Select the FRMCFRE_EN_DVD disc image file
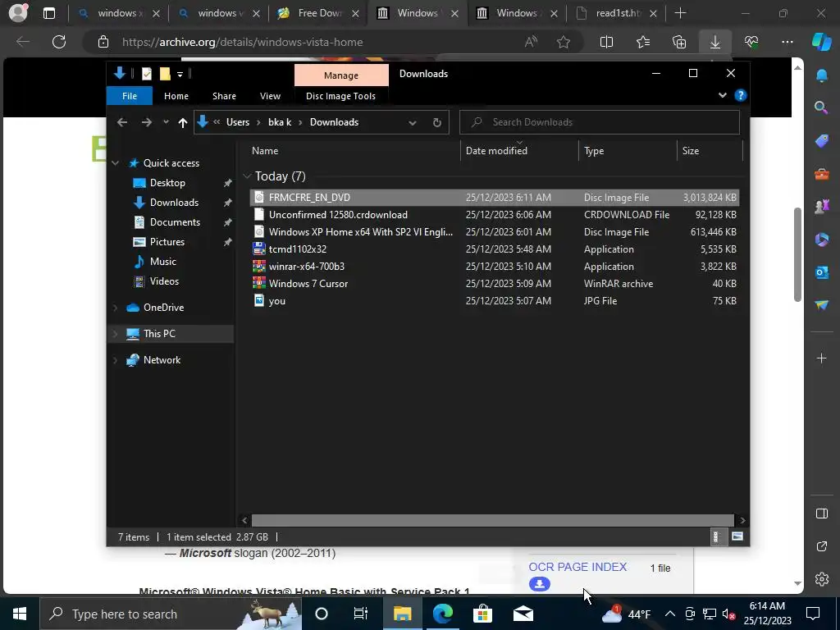The image size is (840, 630). 494,198
